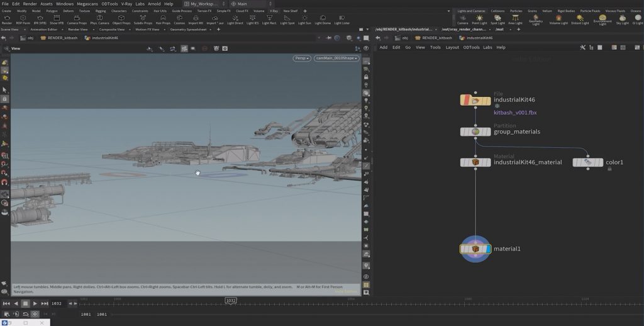Add a Sky Light from the shelf
The image size is (644, 326).
[x=623, y=18]
